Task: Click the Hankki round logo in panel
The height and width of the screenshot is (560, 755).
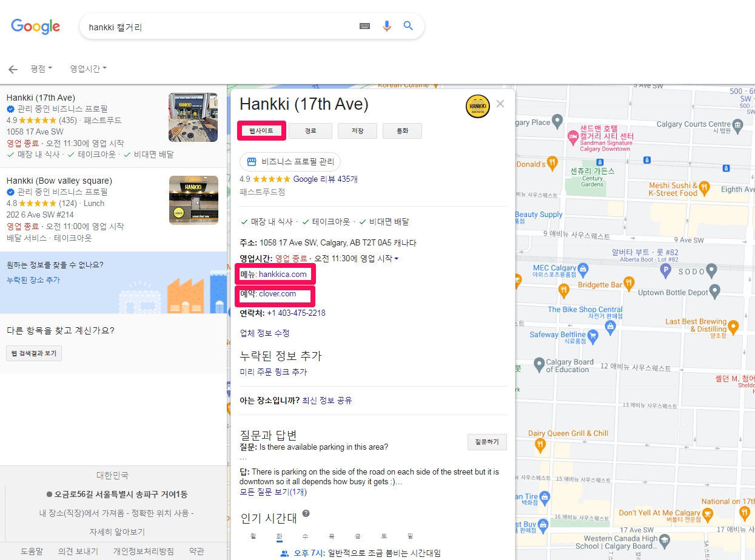Action: click(x=477, y=106)
